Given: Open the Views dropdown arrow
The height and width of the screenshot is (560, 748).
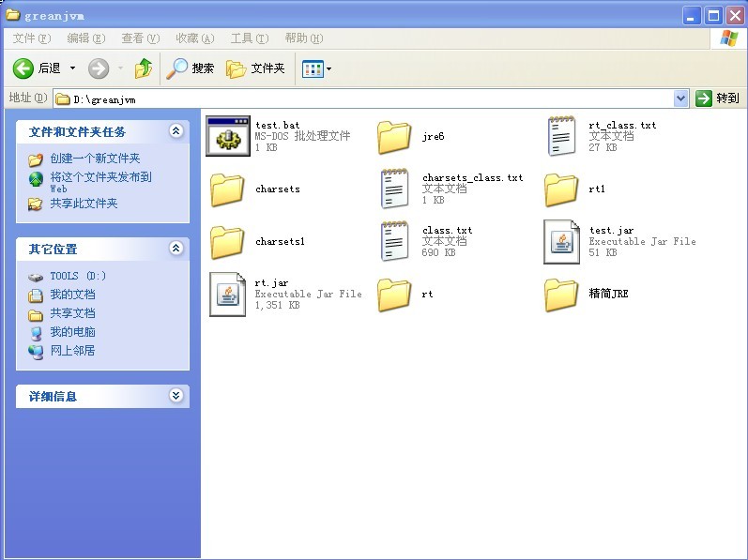Looking at the screenshot, I should (x=328, y=69).
